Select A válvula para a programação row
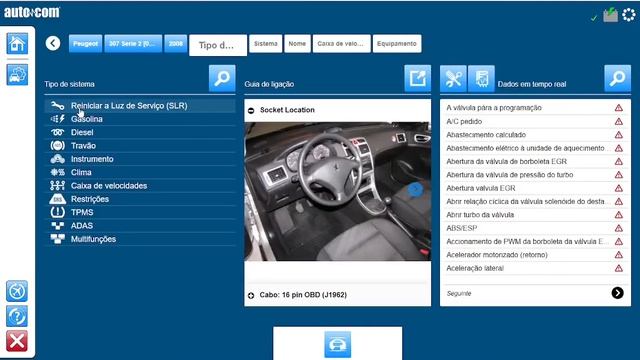Screen dimensions: 640x360 (535, 108)
